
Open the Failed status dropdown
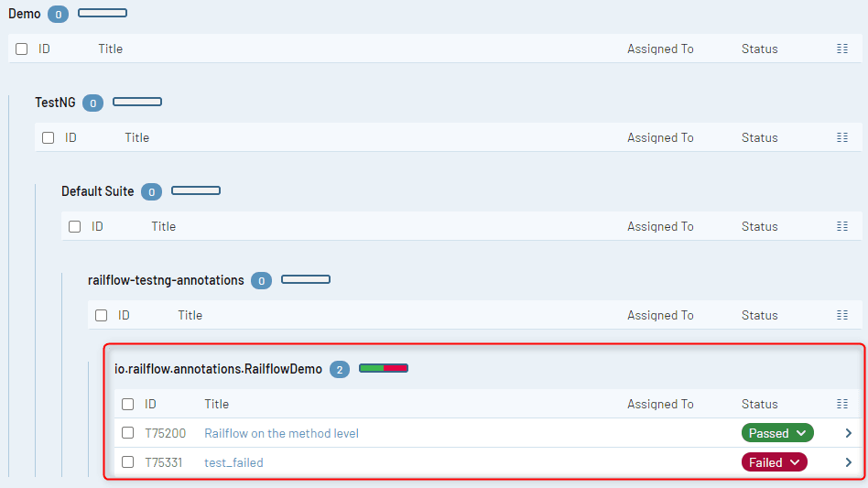coord(775,462)
